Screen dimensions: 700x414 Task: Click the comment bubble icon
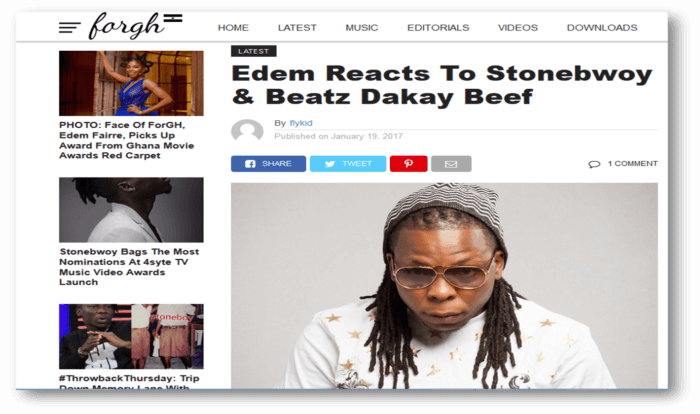tap(594, 164)
